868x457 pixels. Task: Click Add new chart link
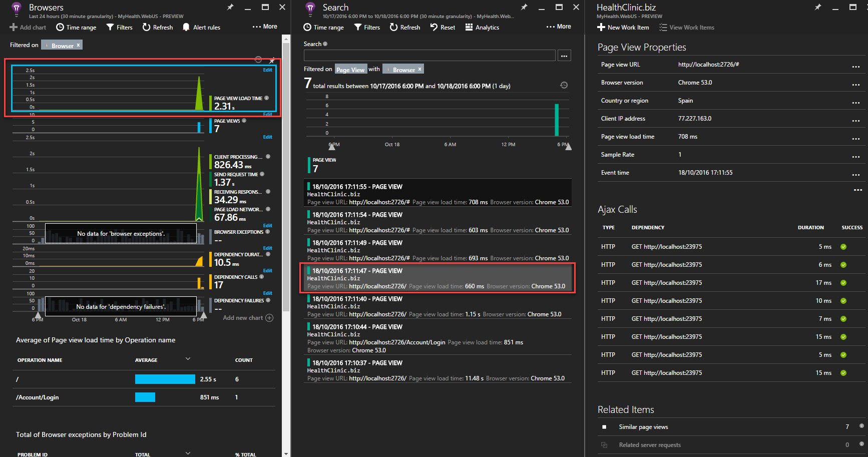248,318
